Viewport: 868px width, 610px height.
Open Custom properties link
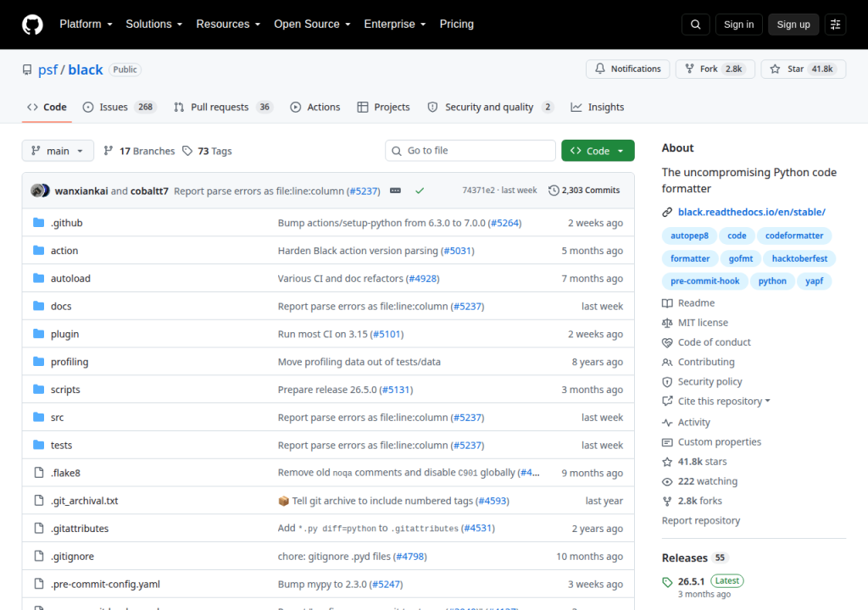(x=720, y=441)
